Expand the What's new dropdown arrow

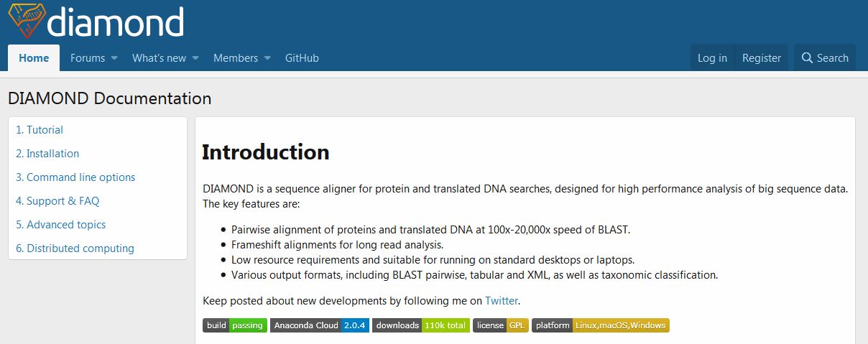pyautogui.click(x=195, y=58)
